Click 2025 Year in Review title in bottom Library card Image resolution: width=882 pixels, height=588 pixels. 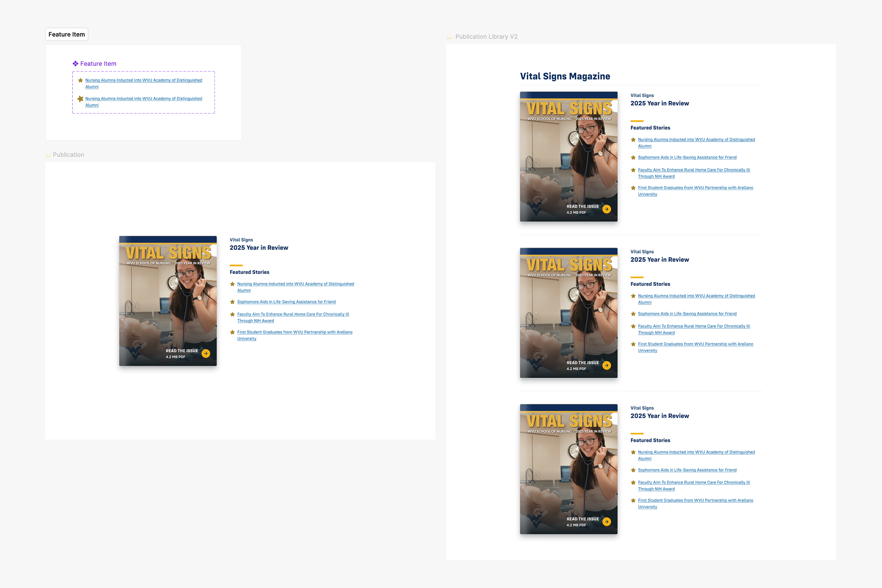point(660,416)
